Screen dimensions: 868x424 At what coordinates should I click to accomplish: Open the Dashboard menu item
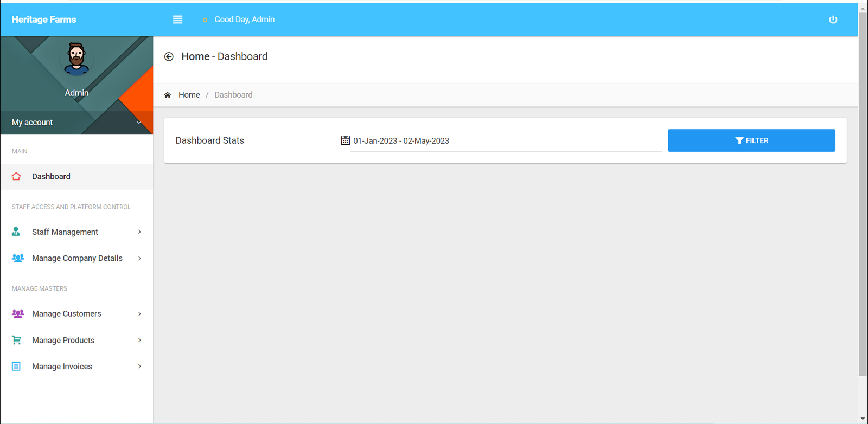(51, 177)
